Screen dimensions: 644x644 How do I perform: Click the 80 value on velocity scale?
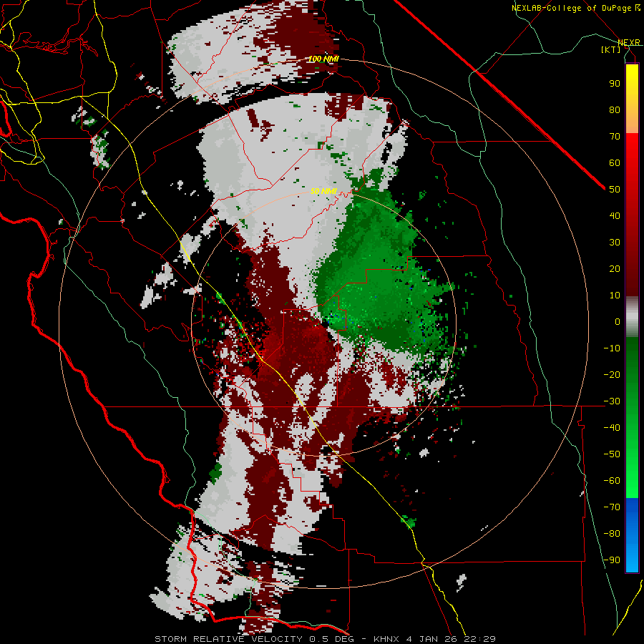615,110
